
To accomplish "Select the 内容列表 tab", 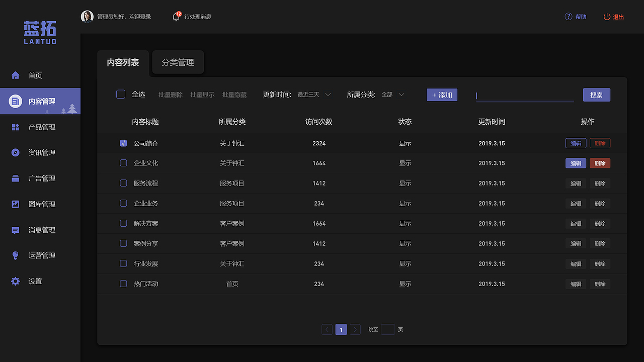I will (123, 62).
